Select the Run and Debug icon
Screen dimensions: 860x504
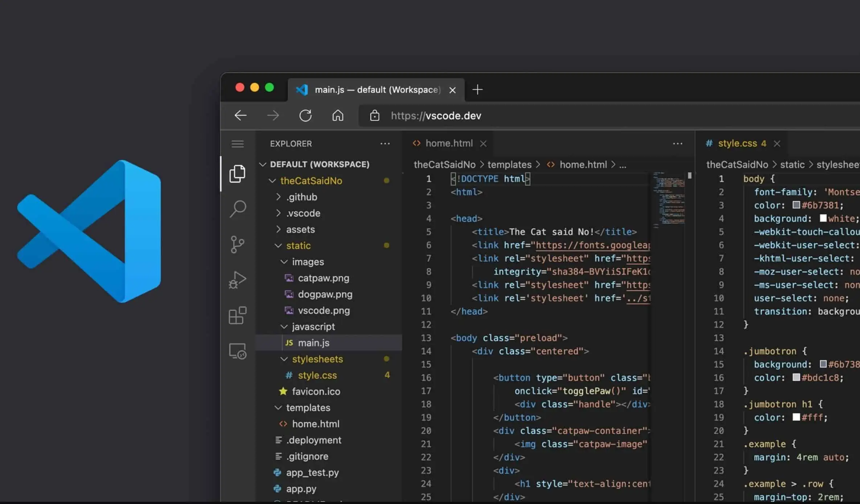coord(238,279)
